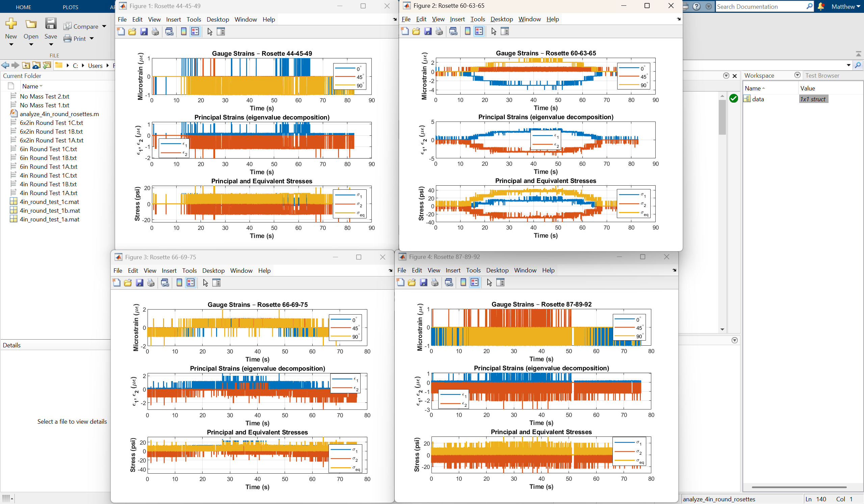Switch to the PLOTS tab

[x=71, y=7]
